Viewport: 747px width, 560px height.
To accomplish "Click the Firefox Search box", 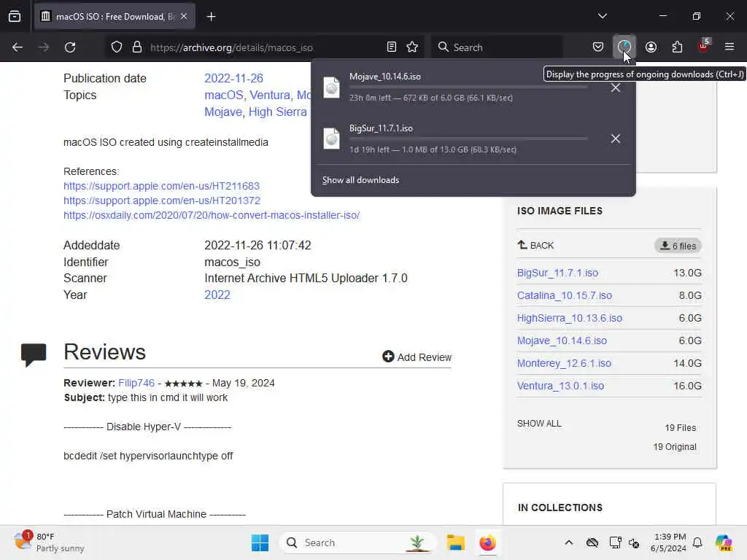I will 496,47.
